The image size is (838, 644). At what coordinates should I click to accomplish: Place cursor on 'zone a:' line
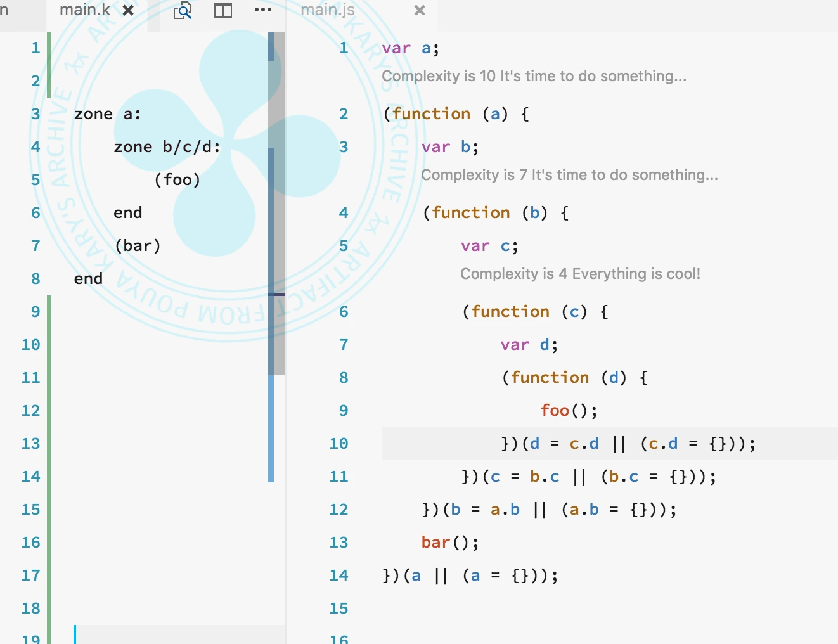[107, 114]
